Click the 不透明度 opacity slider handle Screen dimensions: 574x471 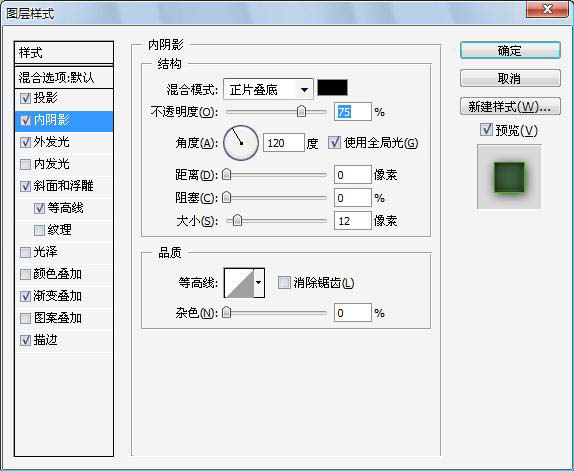point(301,111)
